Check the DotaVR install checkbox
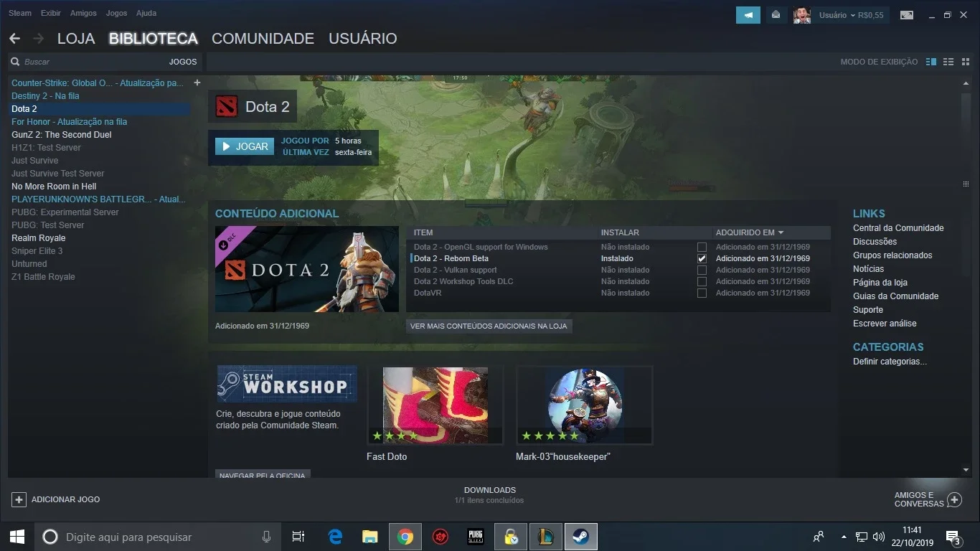 (702, 293)
